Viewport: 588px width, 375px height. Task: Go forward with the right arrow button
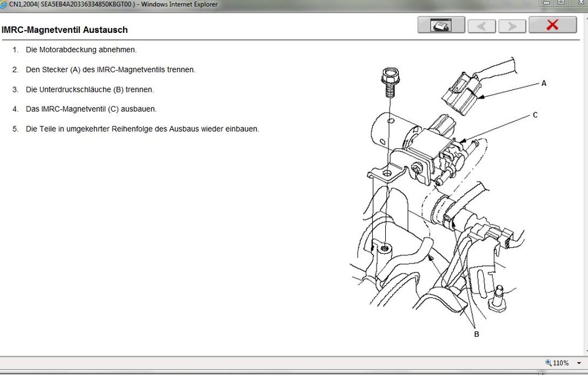click(x=512, y=26)
